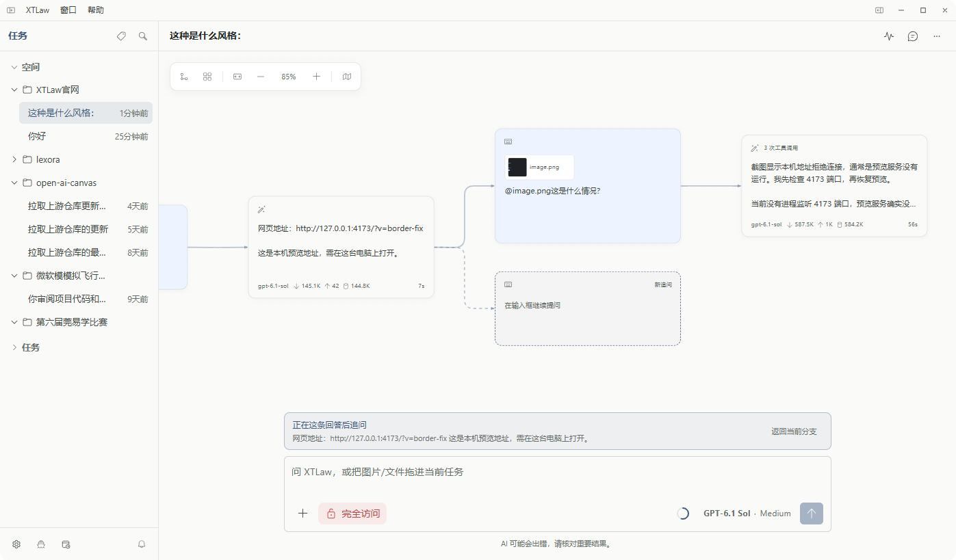Open task 你审阅项目代码和 from 9天前
Viewport: 956px width, 560px height.
coord(86,299)
